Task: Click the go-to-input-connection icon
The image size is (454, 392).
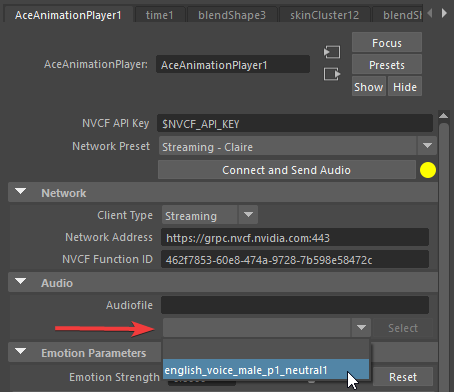Action: [x=332, y=52]
